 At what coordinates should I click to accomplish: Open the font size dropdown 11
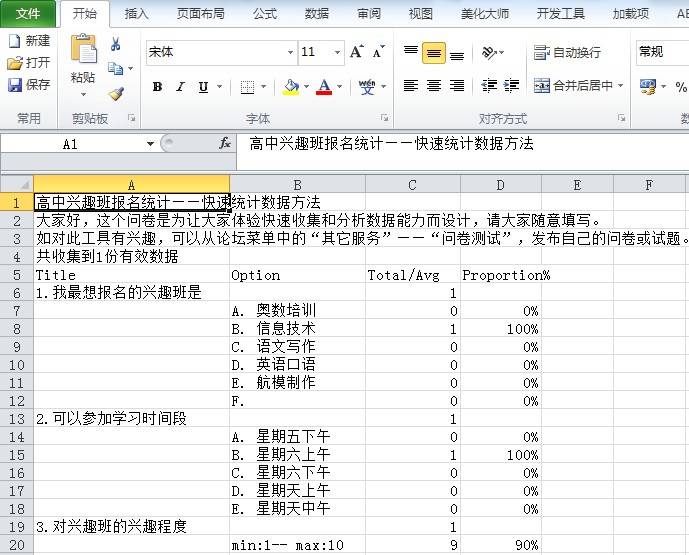coord(337,52)
